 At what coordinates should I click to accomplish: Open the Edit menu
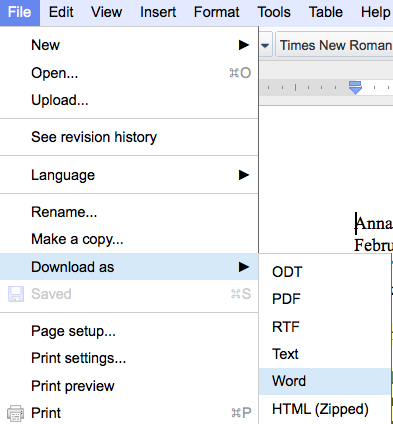click(61, 13)
